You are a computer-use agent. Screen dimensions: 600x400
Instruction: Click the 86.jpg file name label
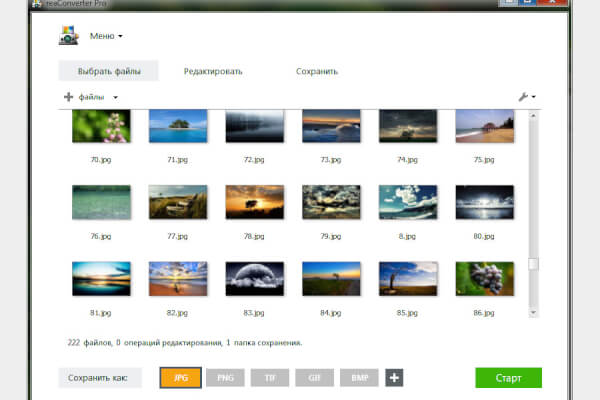tap(484, 313)
